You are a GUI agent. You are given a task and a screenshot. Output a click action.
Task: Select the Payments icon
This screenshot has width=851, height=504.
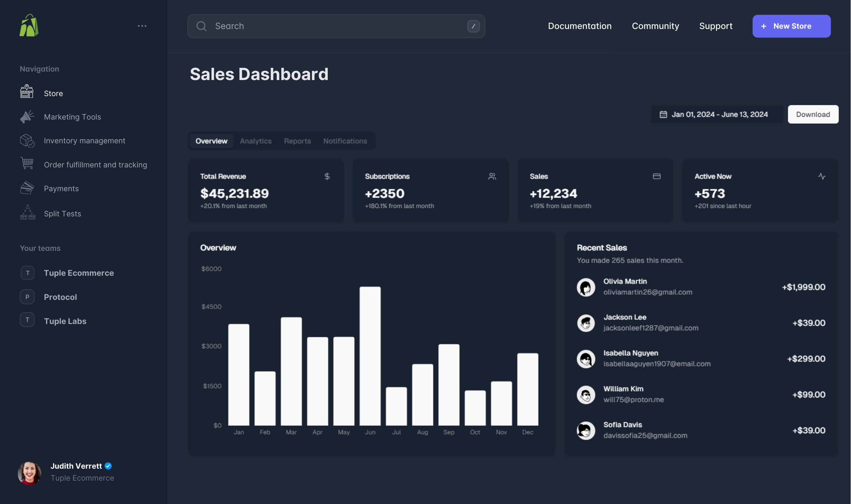(x=27, y=188)
